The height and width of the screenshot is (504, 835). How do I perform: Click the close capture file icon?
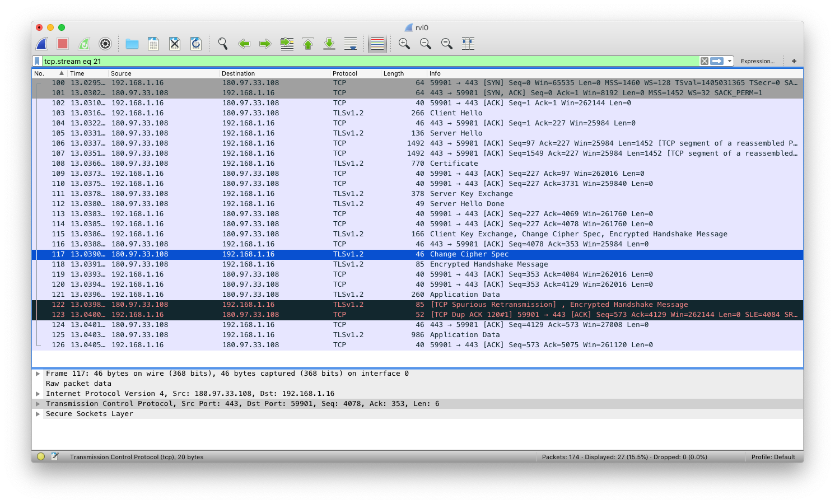(x=175, y=44)
